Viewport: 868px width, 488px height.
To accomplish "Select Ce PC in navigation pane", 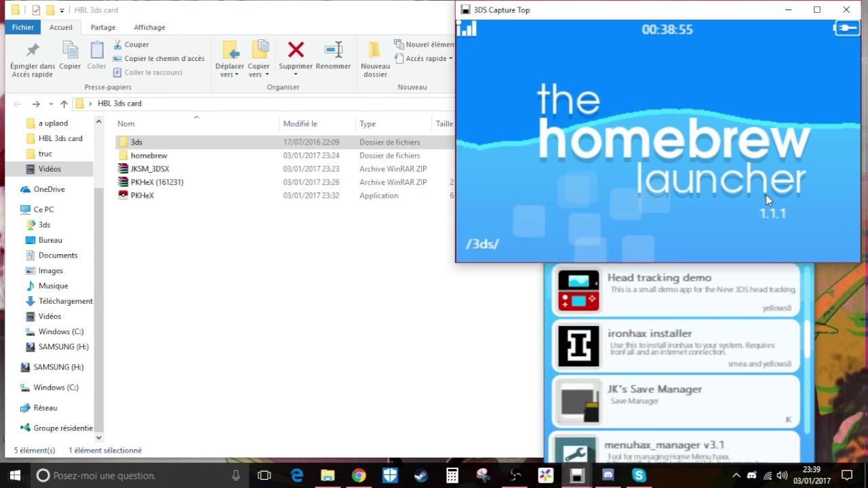I will pyautogui.click(x=43, y=209).
